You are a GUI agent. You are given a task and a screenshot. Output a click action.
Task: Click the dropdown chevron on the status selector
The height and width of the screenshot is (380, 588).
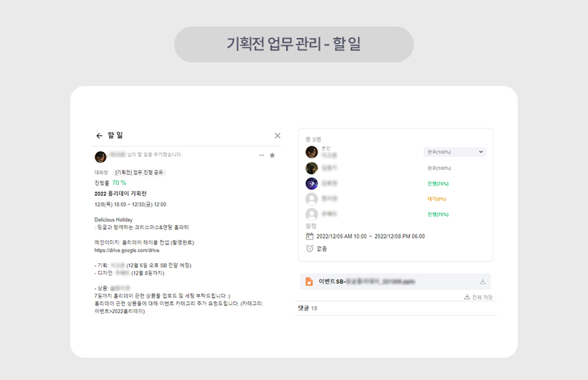pos(480,152)
